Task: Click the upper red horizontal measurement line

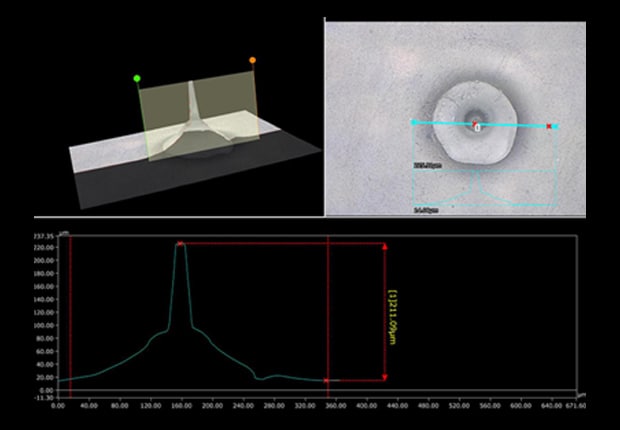Action: click(x=280, y=243)
